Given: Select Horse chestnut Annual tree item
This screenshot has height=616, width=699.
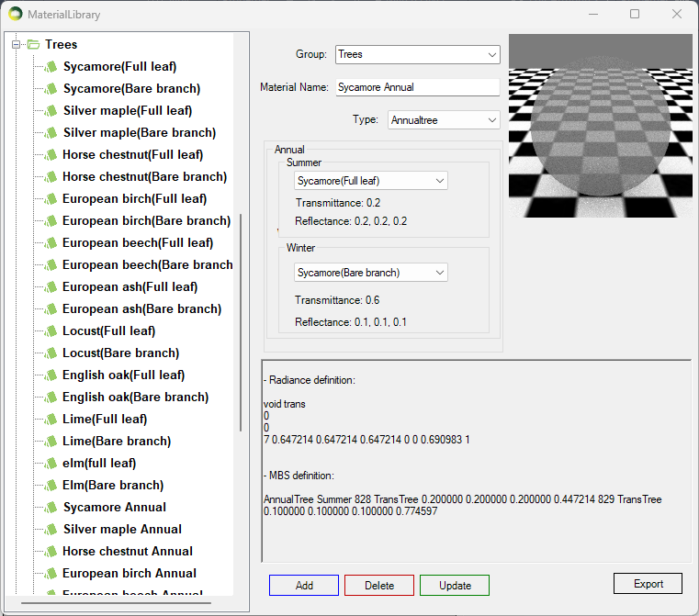Looking at the screenshot, I should point(128,551).
